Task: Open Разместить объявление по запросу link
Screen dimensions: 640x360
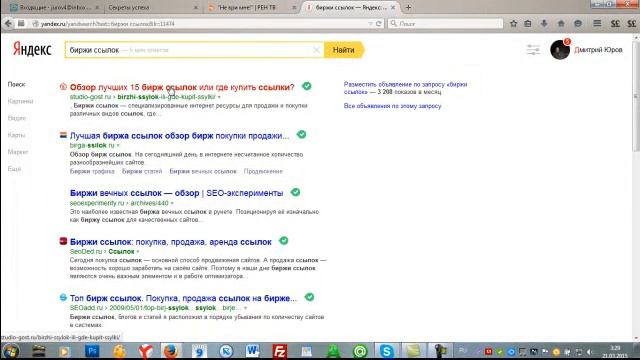Action: click(405, 88)
